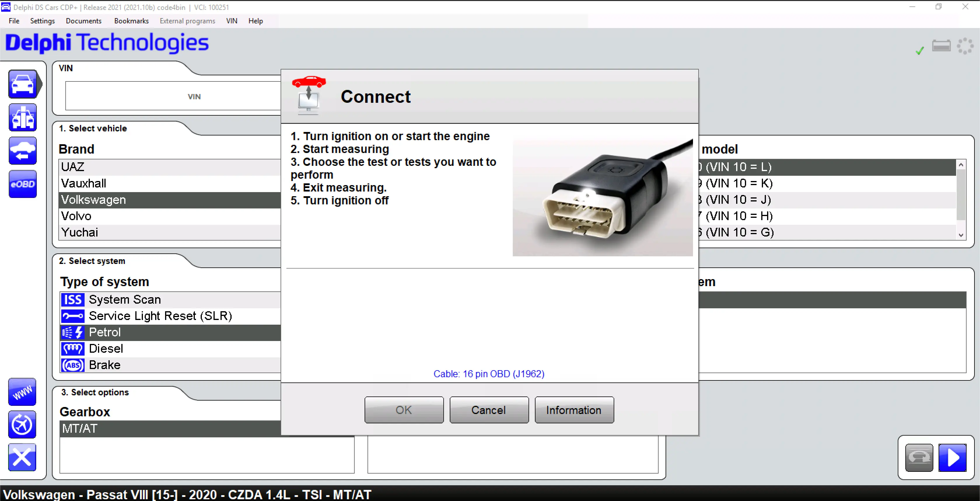Confirm with the OK button
This screenshot has width=980, height=501.
[404, 410]
